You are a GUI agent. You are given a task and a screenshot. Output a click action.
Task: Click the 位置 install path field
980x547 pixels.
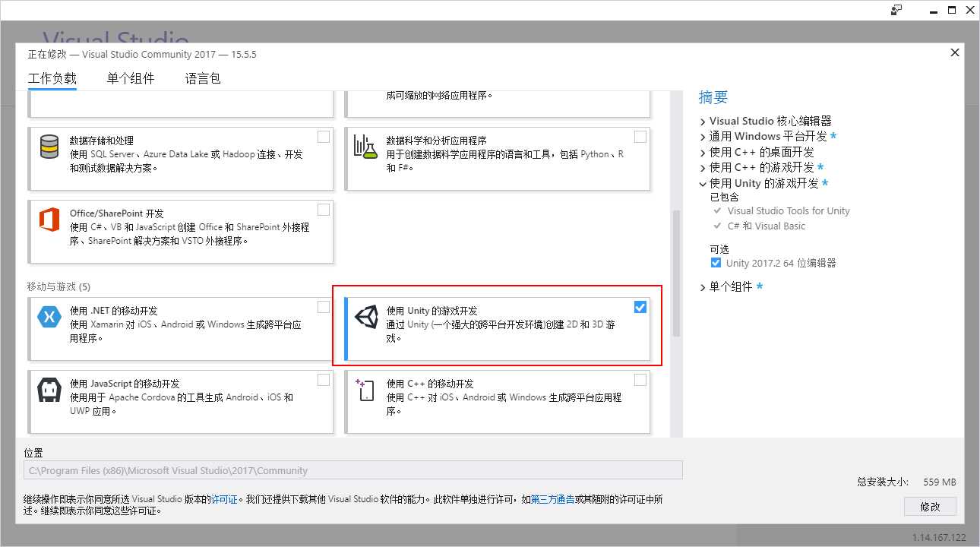(x=353, y=470)
